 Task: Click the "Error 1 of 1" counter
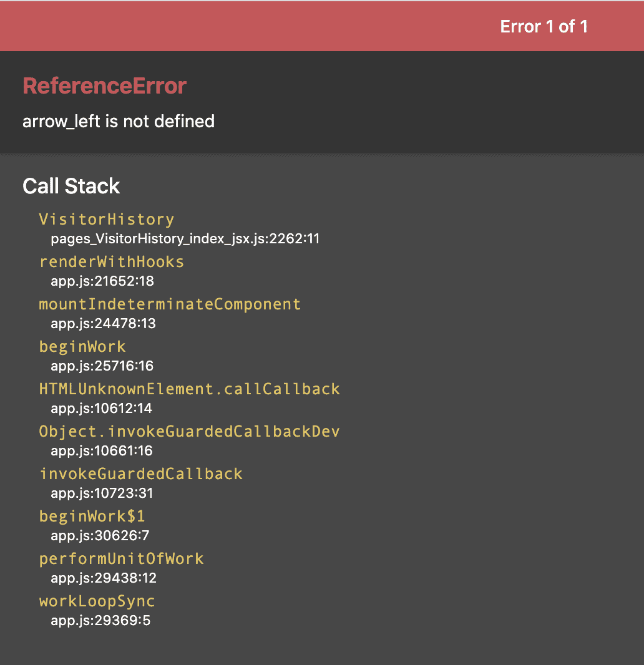544,27
